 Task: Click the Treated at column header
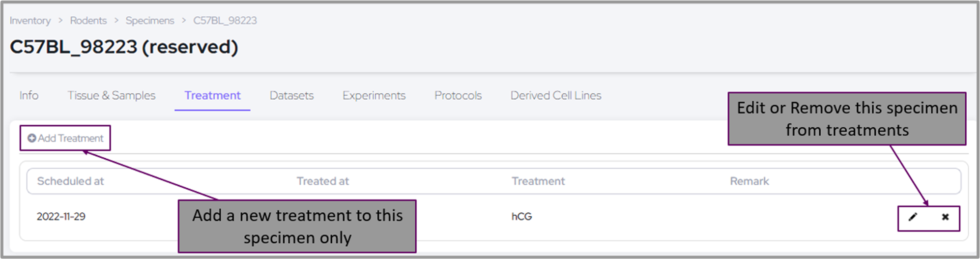[x=323, y=181]
